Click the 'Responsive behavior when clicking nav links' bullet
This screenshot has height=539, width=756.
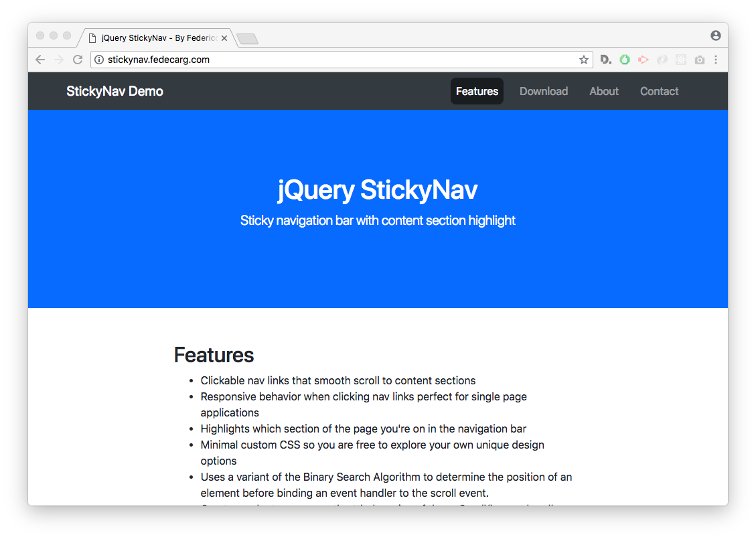click(x=364, y=404)
